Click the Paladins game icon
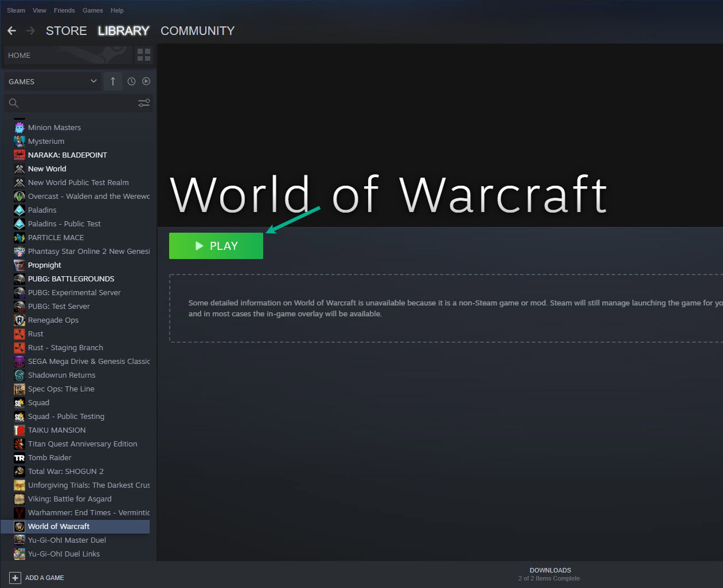This screenshot has width=723, height=588. tap(19, 210)
